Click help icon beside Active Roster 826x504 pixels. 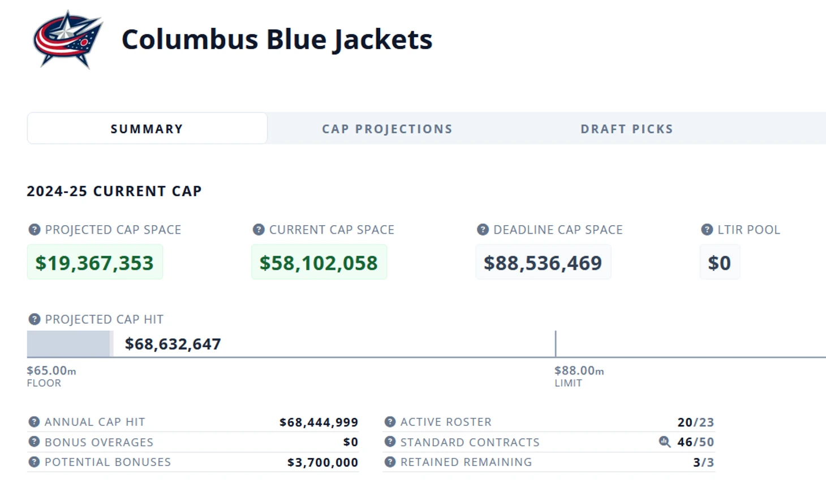point(390,422)
